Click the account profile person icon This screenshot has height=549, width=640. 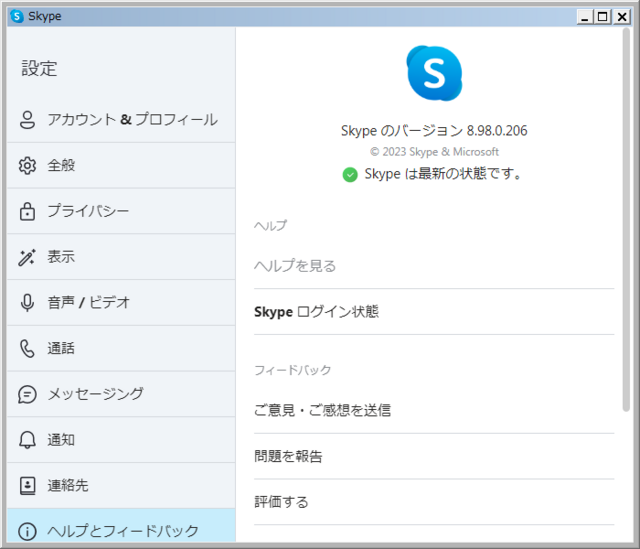click(x=27, y=120)
